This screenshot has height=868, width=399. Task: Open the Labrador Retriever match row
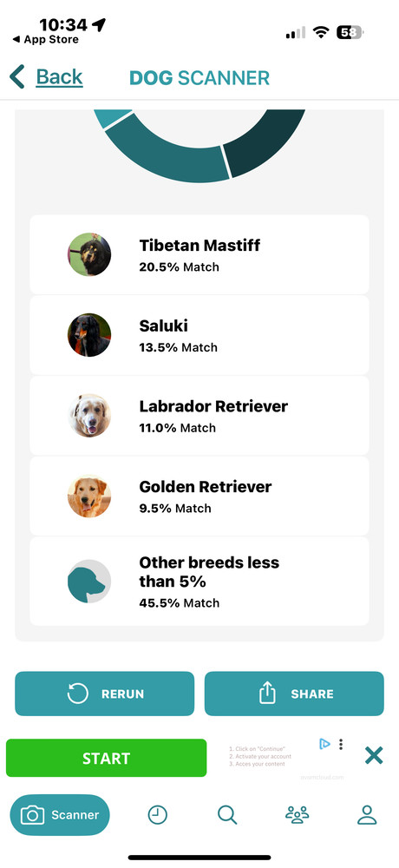coord(199,415)
